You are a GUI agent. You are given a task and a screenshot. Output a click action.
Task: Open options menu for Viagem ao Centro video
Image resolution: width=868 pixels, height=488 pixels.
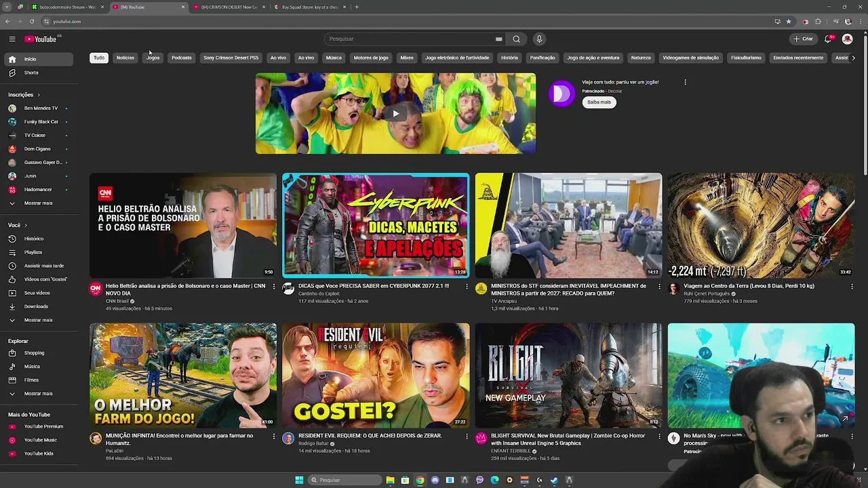click(x=852, y=286)
